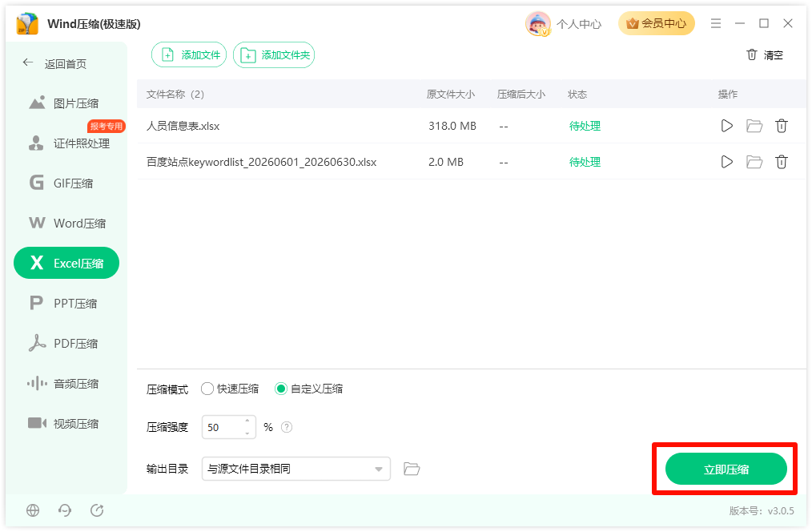812x532 pixels.
Task: Close the Wind压缩 window
Action: [788, 23]
